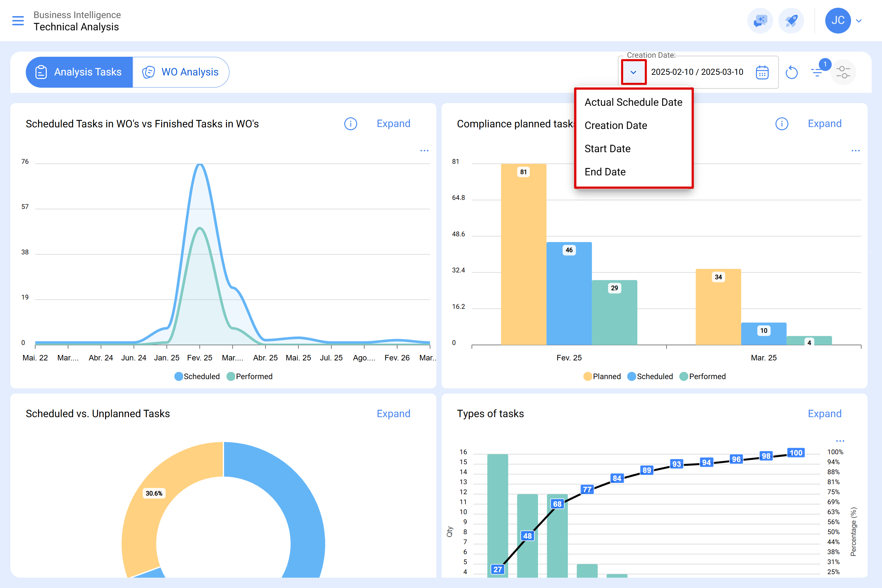Image resolution: width=882 pixels, height=588 pixels.
Task: Click the 'Types of tasks' card title
Action: (x=490, y=414)
